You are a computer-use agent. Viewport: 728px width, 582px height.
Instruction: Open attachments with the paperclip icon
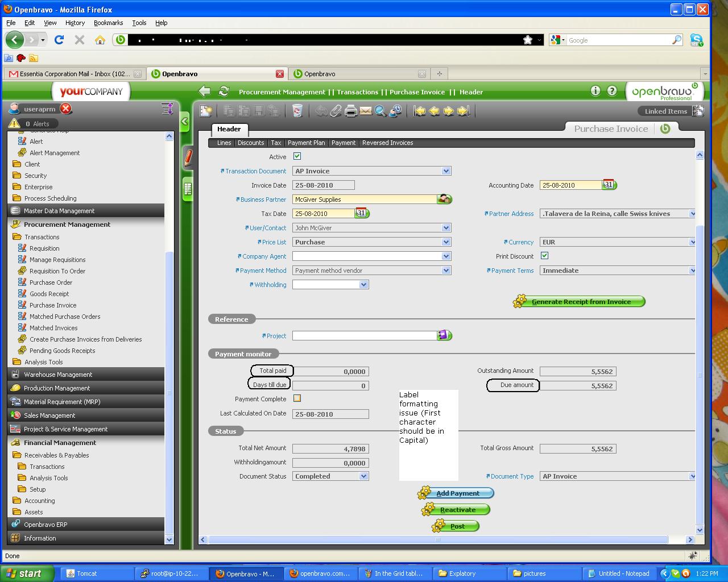coord(336,111)
